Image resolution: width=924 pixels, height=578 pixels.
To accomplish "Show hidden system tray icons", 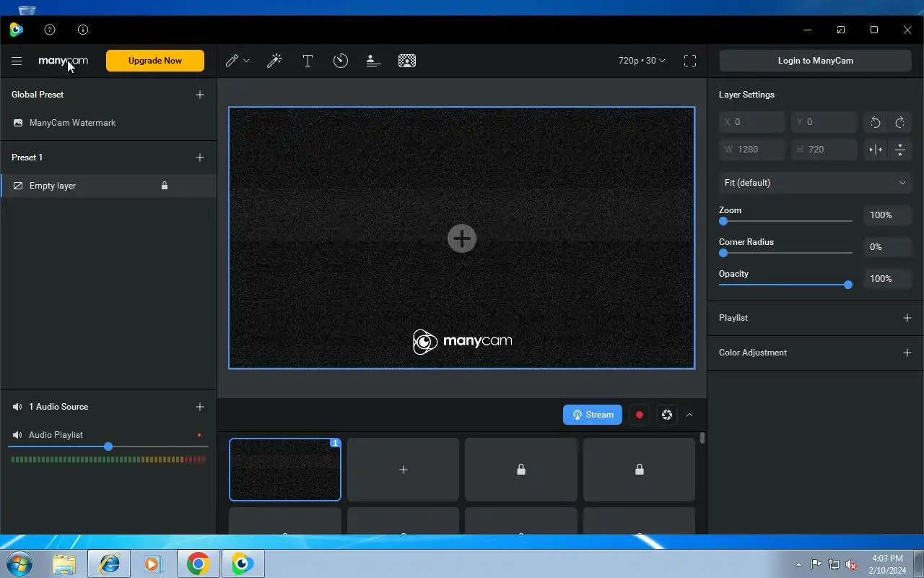I will (798, 564).
